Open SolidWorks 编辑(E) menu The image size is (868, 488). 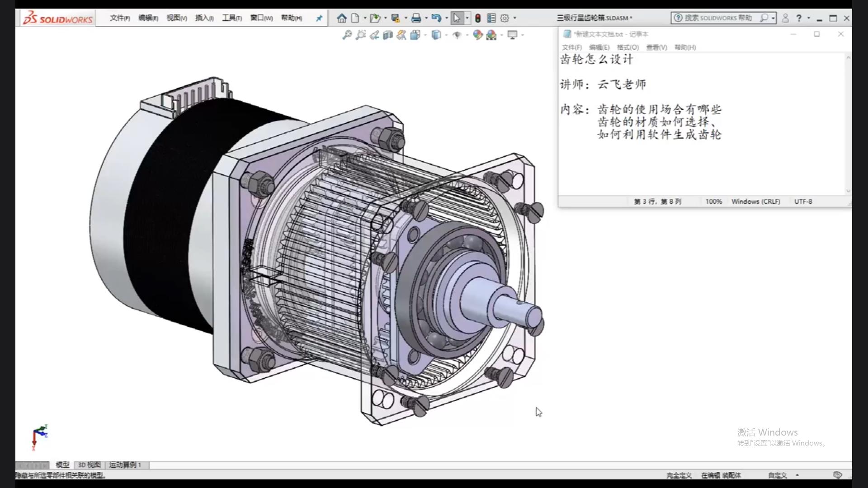pos(148,18)
